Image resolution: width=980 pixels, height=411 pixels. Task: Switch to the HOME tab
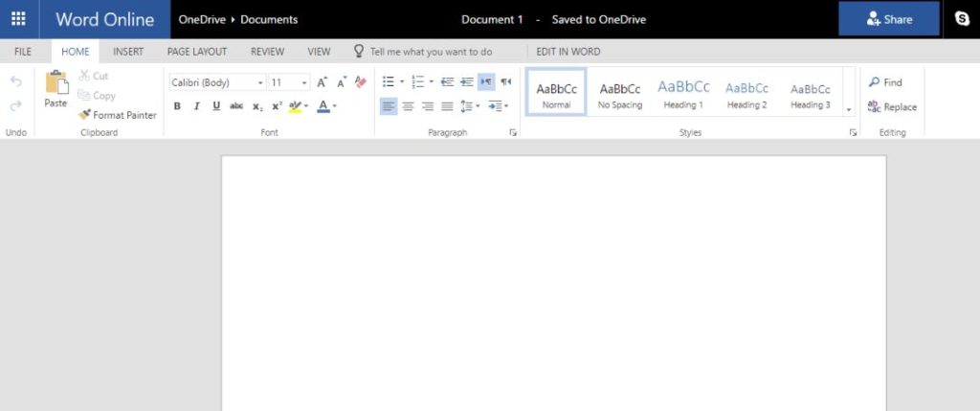point(75,52)
